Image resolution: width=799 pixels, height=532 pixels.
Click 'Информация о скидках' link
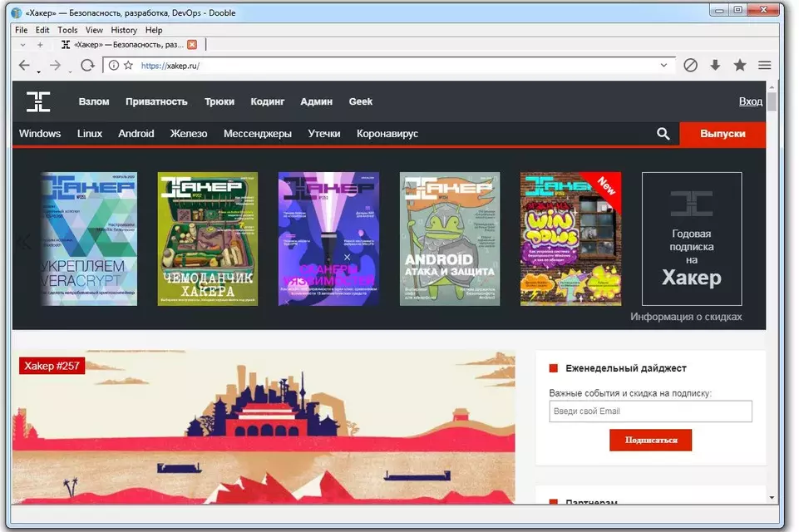pyautogui.click(x=686, y=317)
